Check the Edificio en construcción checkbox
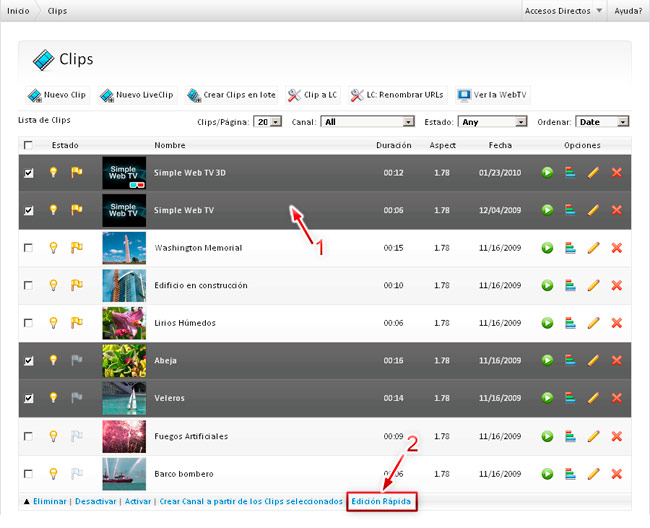Screen dimensions: 650x528 28,286
